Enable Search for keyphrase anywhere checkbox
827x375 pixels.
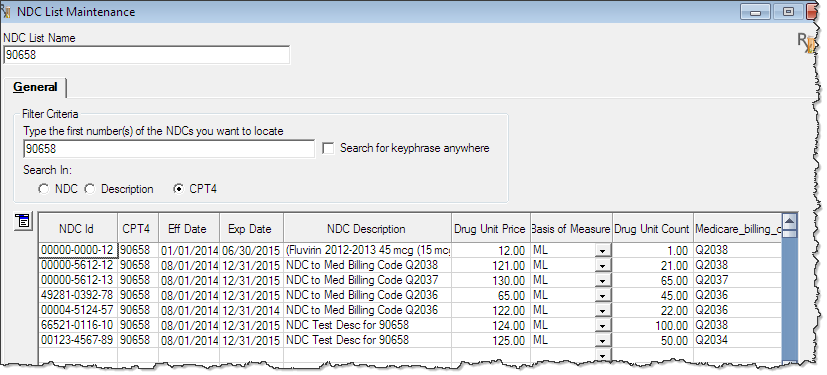tap(328, 148)
